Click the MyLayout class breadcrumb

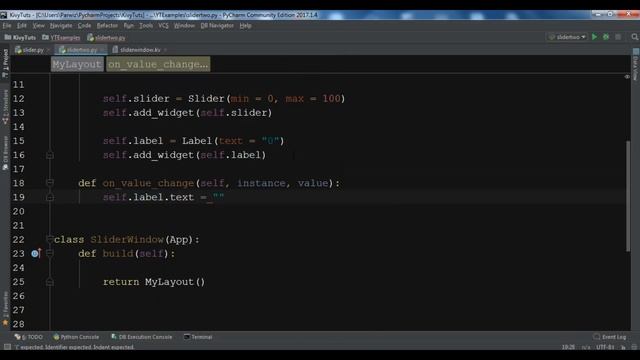coord(77,64)
